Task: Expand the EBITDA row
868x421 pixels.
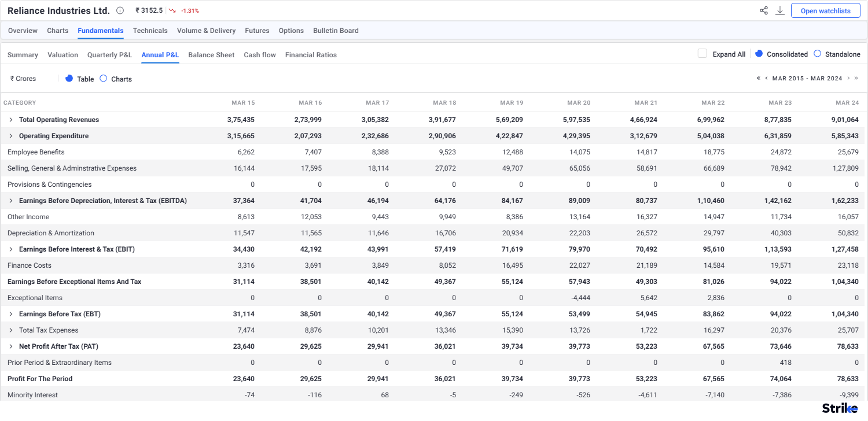Action: tap(10, 201)
